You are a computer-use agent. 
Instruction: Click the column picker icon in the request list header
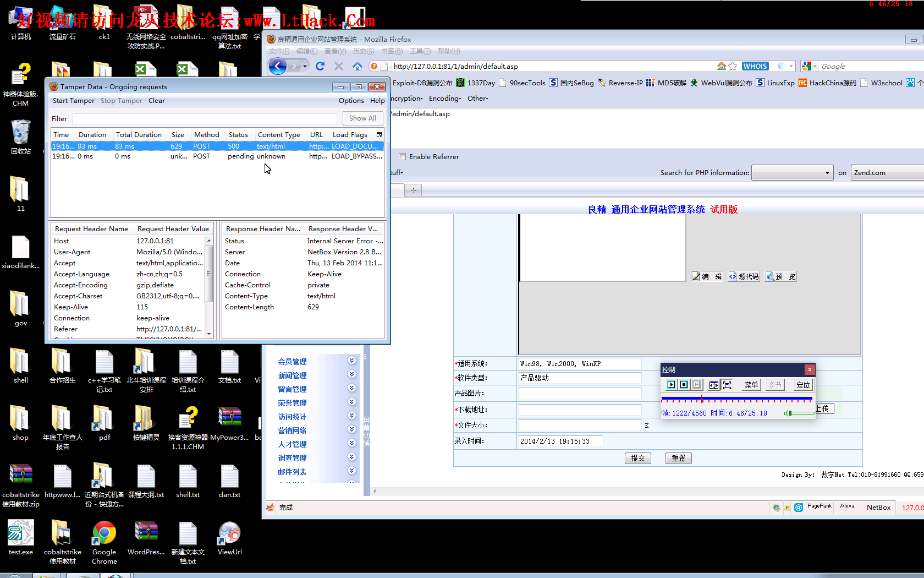point(379,134)
